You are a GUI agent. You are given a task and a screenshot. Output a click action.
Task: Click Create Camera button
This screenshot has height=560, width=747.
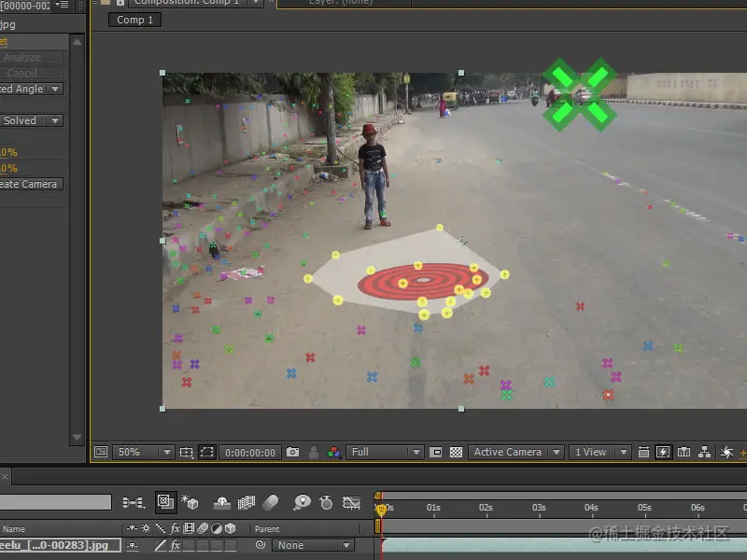pyautogui.click(x=32, y=184)
